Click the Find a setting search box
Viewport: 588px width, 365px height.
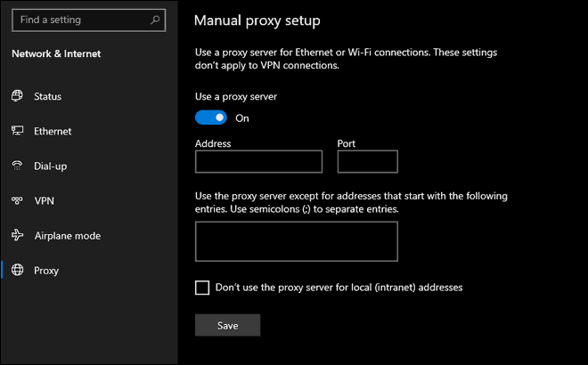click(x=89, y=20)
